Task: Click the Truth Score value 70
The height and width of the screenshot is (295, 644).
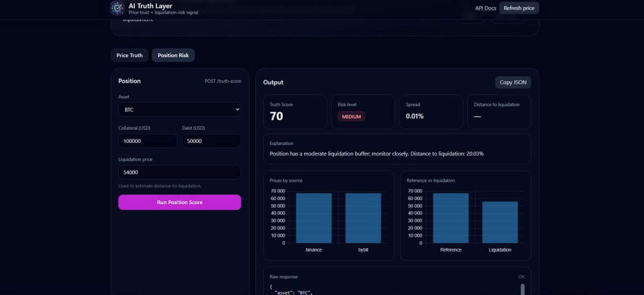Action: pos(276,116)
